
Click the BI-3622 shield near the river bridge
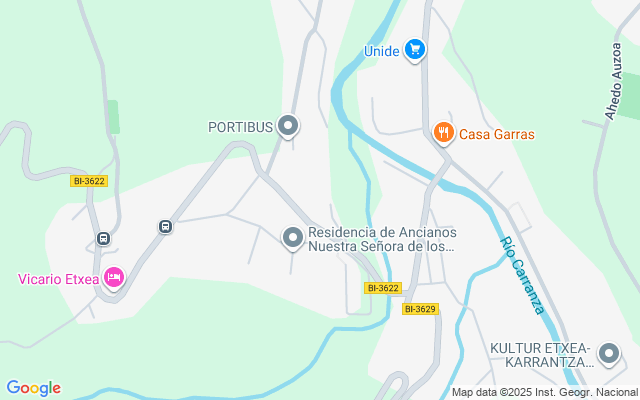[383, 288]
